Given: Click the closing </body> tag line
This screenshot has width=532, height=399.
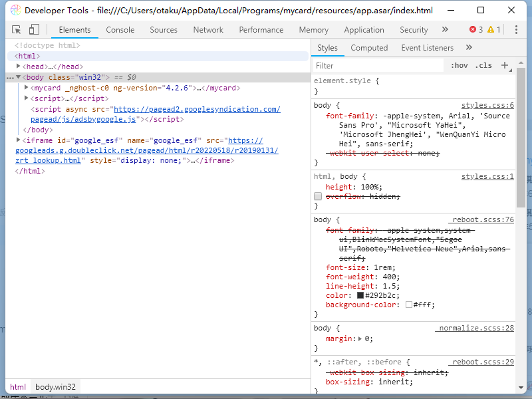Looking at the screenshot, I should 38,130.
